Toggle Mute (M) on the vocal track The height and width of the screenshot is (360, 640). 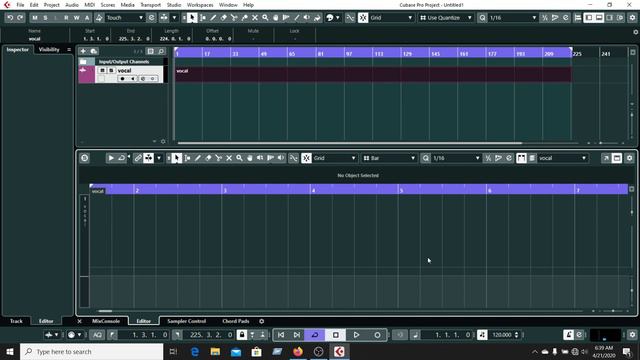click(x=102, y=70)
